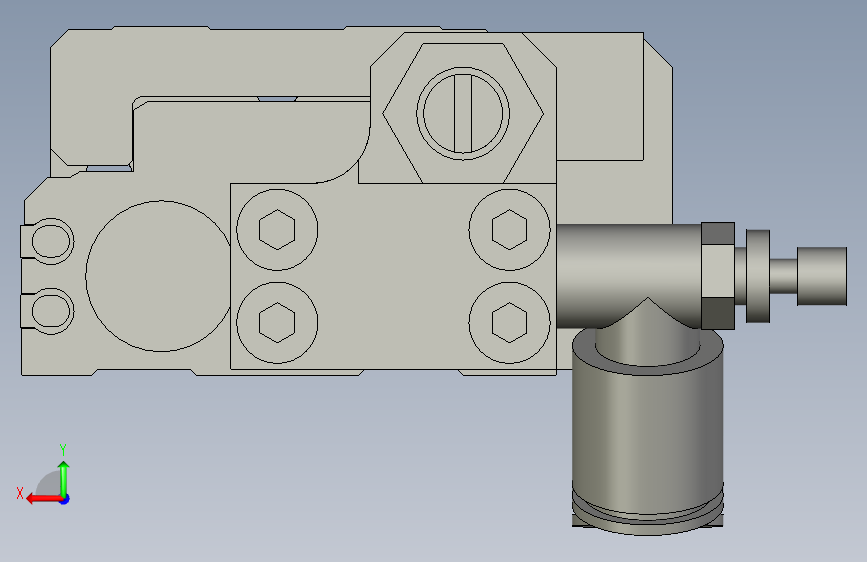Screen dimensions: 867x562
Task: Select the lower-right hex socket screw on plate
Action: [509, 322]
